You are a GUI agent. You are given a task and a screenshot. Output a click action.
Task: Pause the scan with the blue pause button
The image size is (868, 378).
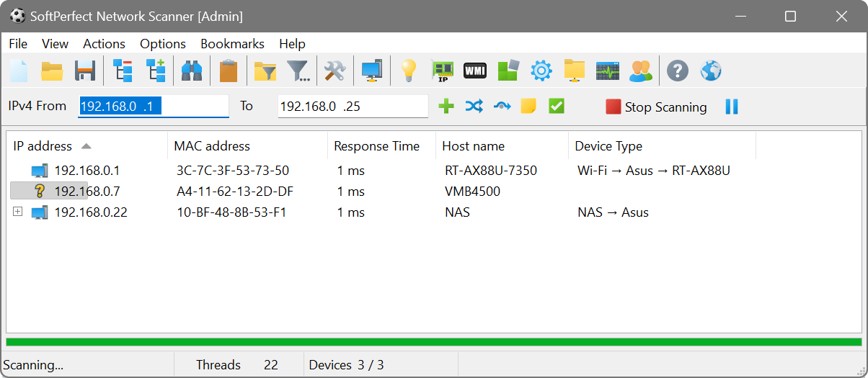(732, 107)
